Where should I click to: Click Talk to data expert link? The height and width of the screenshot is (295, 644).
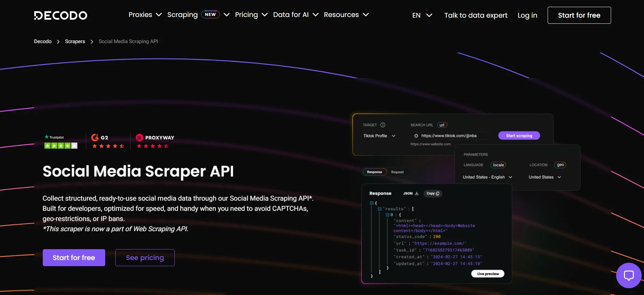coord(476,15)
